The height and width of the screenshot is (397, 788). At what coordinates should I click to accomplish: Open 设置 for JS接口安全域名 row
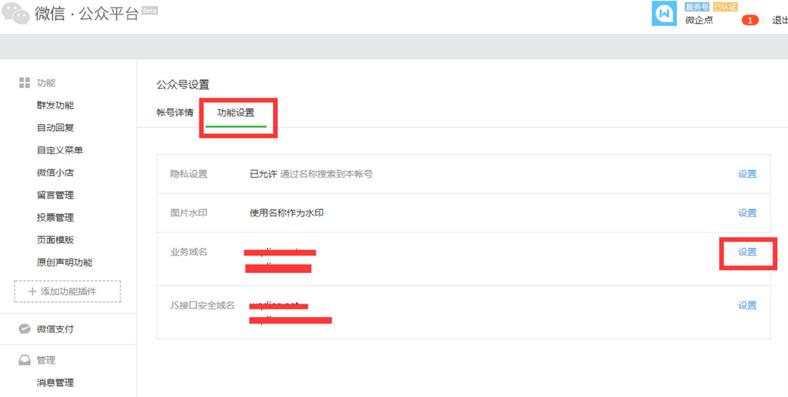747,306
